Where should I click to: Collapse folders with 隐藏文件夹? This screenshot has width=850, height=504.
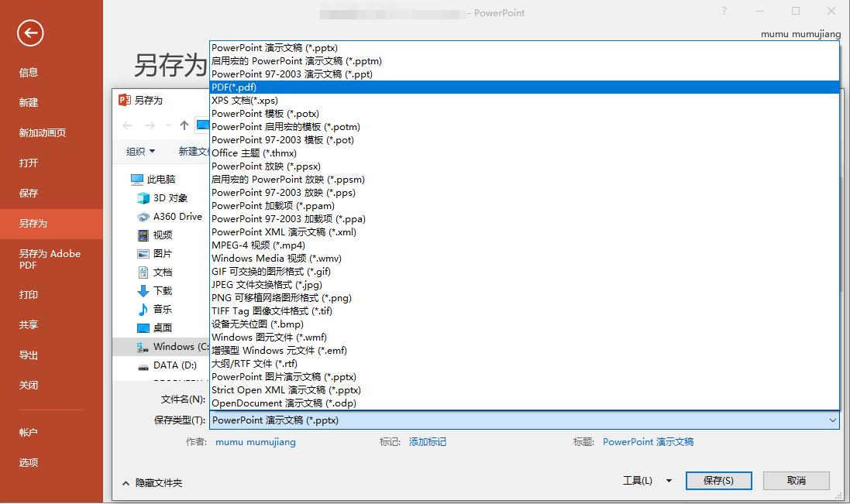click(153, 482)
